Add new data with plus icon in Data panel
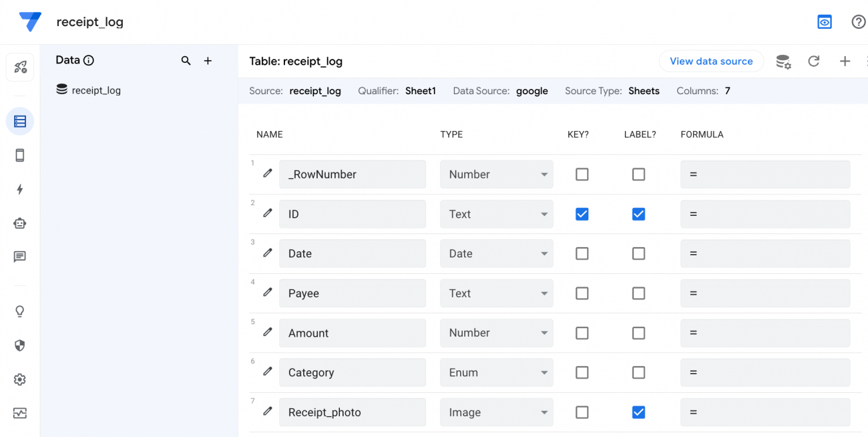868x437 pixels. (208, 61)
